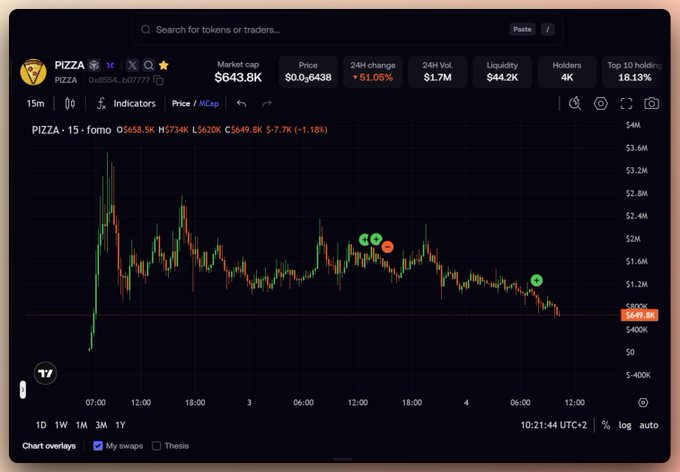The image size is (680, 472).
Task: Select the 3M time range
Action: tap(101, 425)
